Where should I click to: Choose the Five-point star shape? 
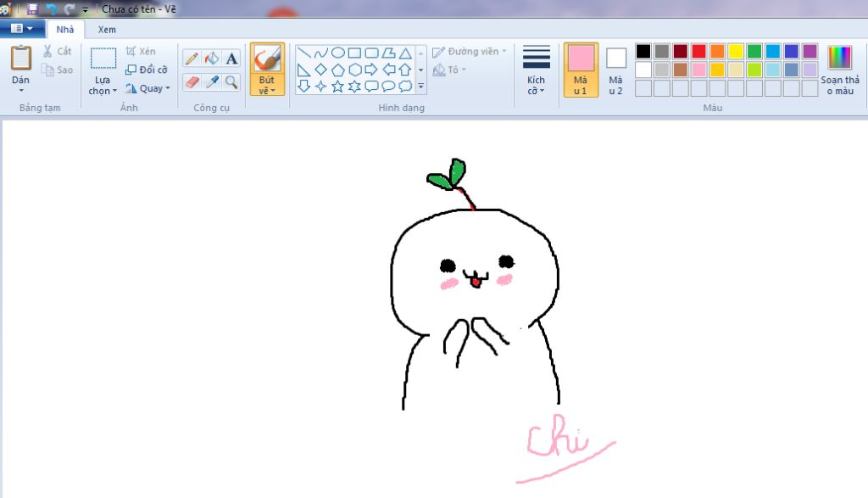click(x=337, y=87)
